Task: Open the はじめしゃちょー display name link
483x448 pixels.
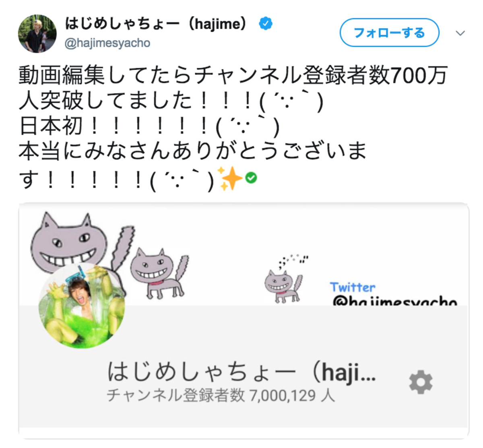Action: [156, 24]
